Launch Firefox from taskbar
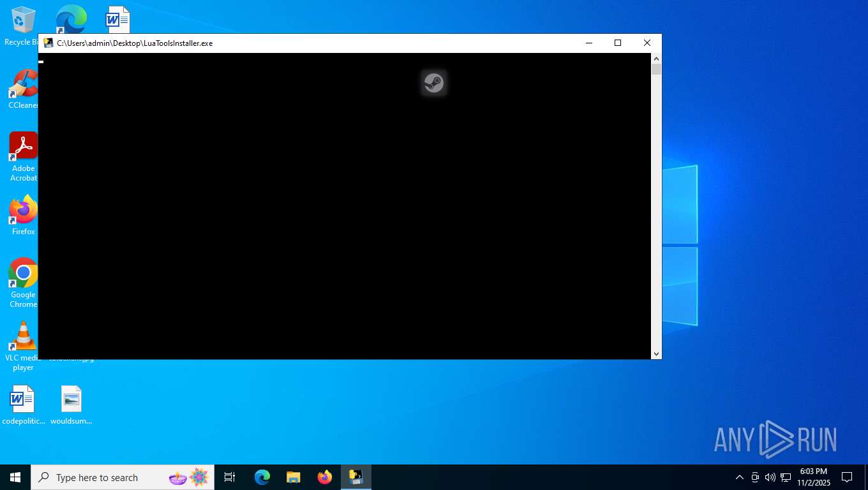Screen dimensions: 868x490 [x=324, y=477]
